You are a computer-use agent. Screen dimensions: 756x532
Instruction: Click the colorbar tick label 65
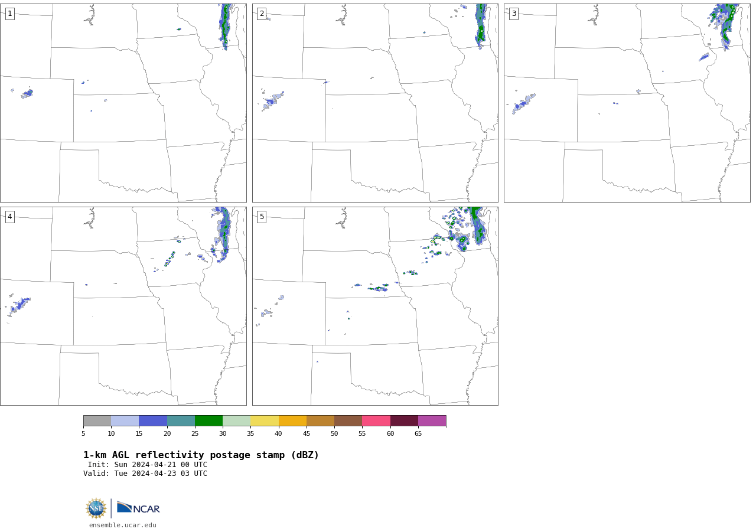(x=418, y=433)
